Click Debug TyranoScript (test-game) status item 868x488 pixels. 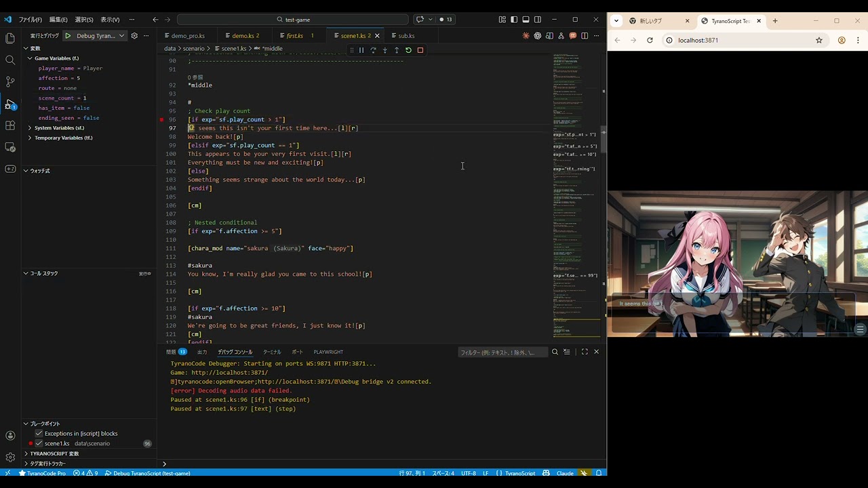pyautogui.click(x=147, y=473)
